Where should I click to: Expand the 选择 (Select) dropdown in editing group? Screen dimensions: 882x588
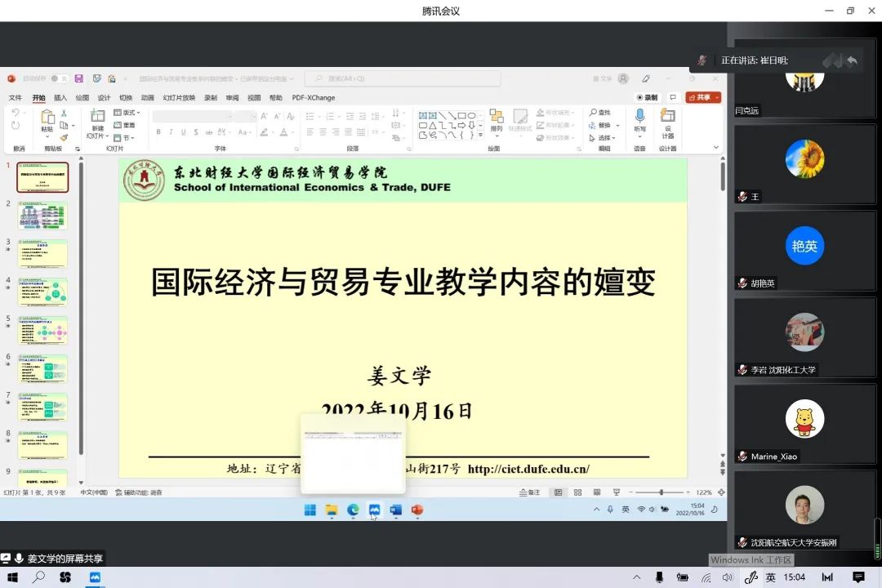coord(604,138)
